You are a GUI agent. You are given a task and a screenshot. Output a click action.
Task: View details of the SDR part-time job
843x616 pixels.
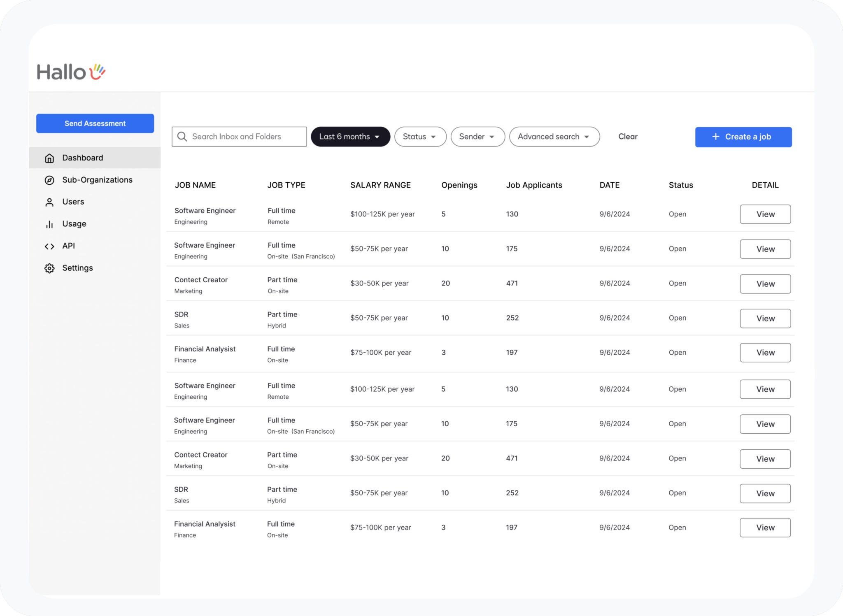pyautogui.click(x=765, y=318)
